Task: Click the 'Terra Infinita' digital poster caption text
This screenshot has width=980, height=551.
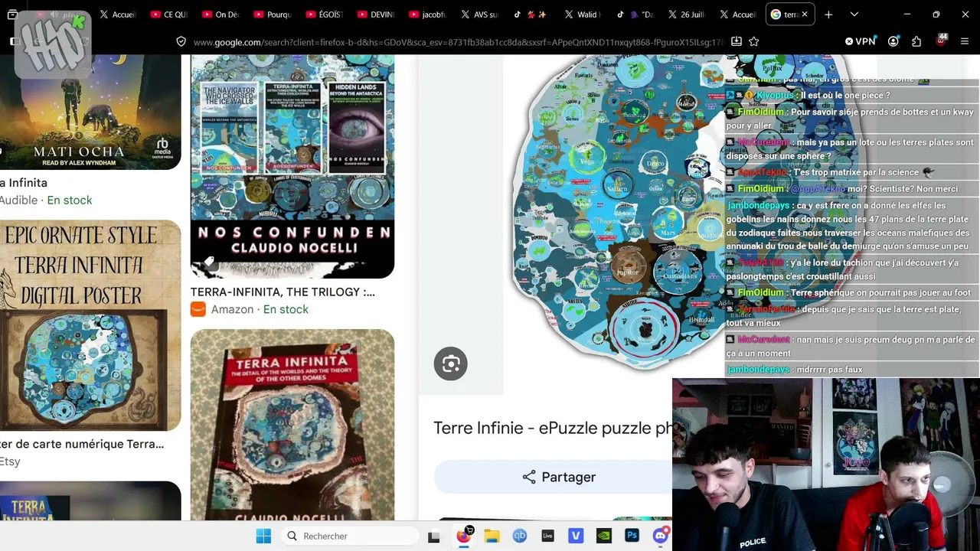Action: (82, 444)
